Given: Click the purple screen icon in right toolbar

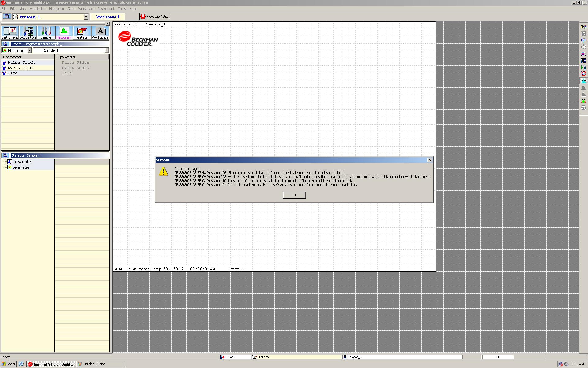Looking at the screenshot, I should click(x=583, y=54).
